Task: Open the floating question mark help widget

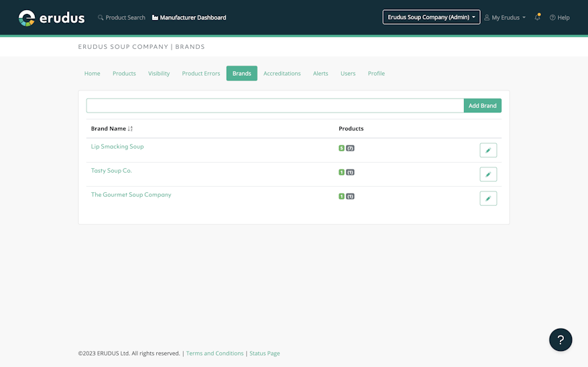Action: click(561, 340)
